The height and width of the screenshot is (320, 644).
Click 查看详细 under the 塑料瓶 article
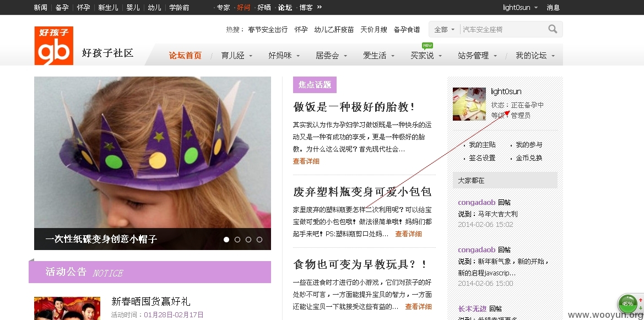(408, 234)
